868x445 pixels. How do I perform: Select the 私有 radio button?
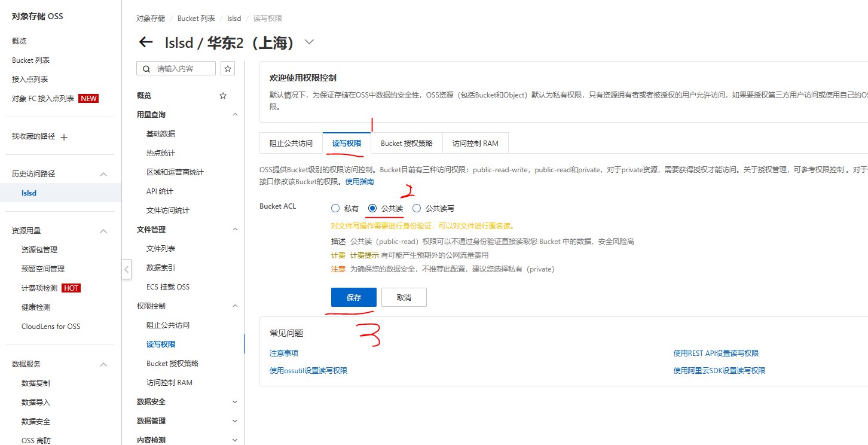[x=335, y=209]
